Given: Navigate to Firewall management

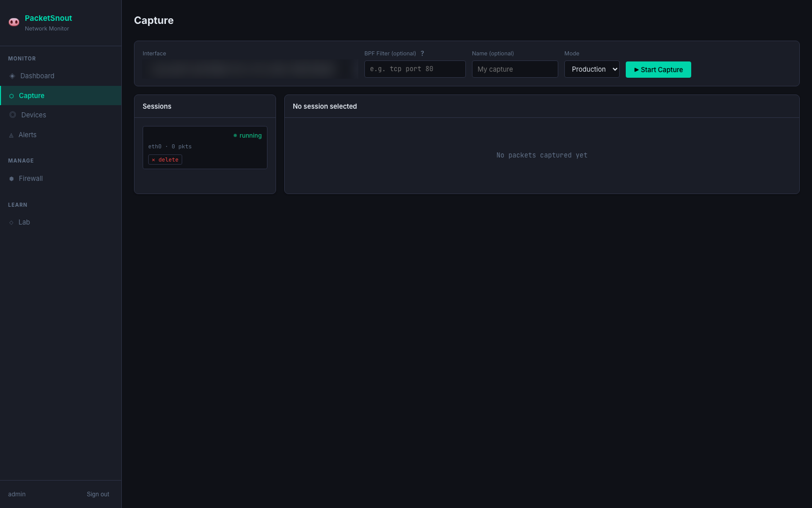Looking at the screenshot, I should coord(60,178).
